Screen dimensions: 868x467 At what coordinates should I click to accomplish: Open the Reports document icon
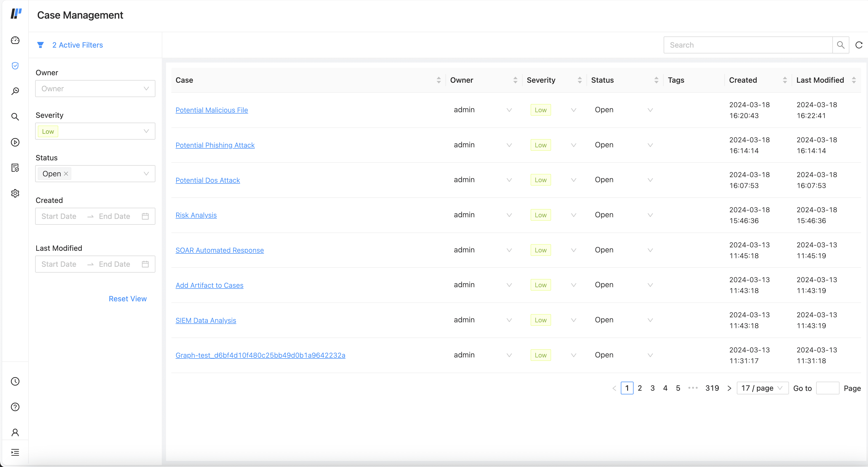click(15, 167)
